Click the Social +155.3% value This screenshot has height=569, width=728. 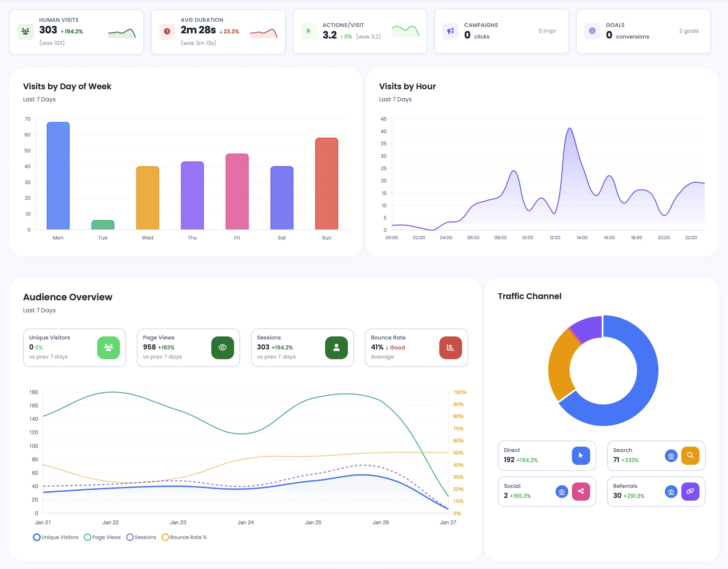tap(520, 496)
